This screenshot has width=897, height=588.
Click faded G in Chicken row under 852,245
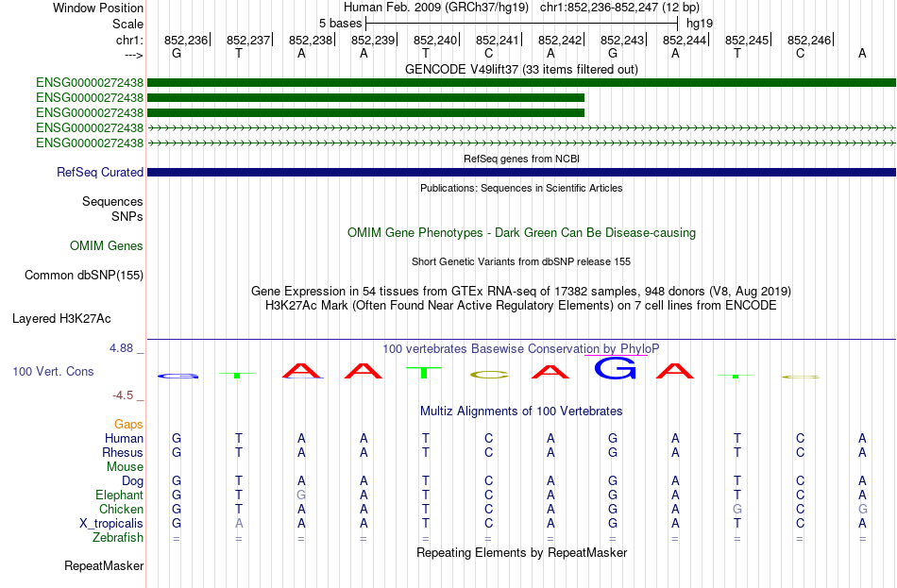pyautogui.click(x=736, y=509)
